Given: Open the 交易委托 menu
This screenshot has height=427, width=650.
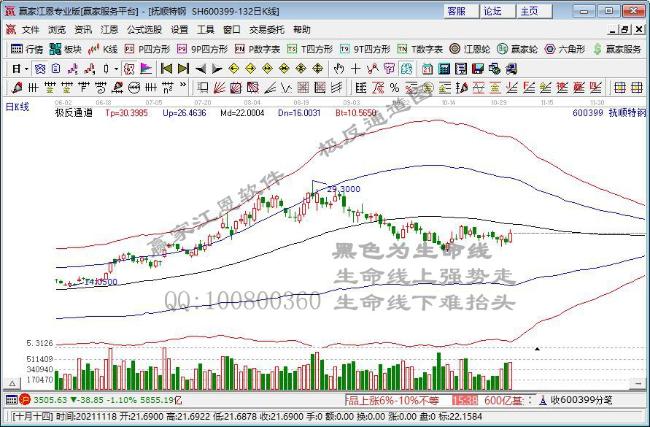Looking at the screenshot, I should (267, 30).
